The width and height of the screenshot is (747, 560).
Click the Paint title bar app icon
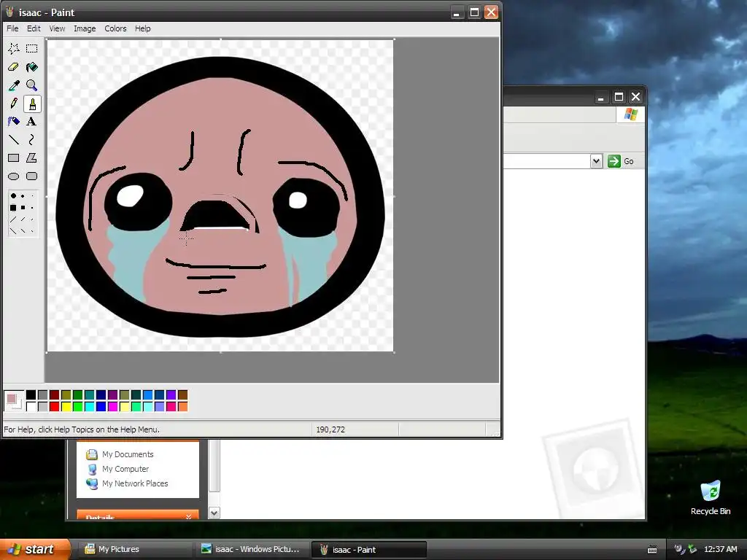[9, 12]
